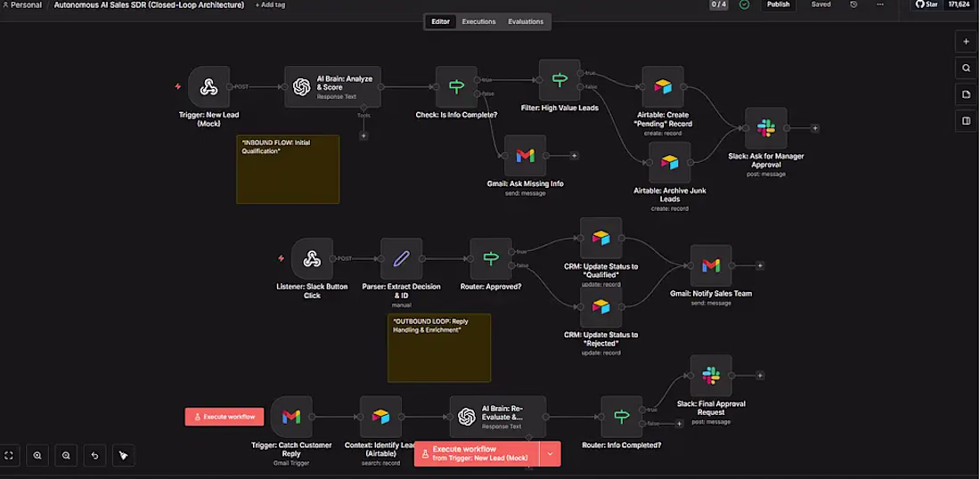This screenshot has height=479, width=980.
Task: Add a sticky note from the right panel
Action: click(967, 94)
